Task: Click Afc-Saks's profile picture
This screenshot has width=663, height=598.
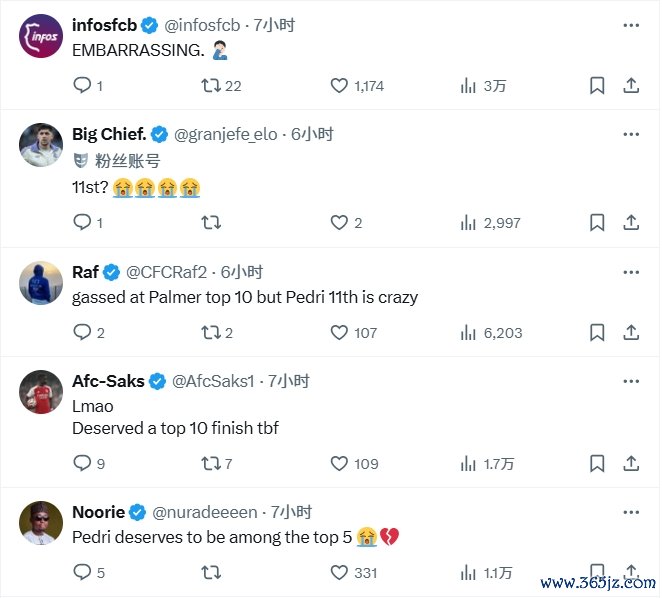Action: [41, 391]
